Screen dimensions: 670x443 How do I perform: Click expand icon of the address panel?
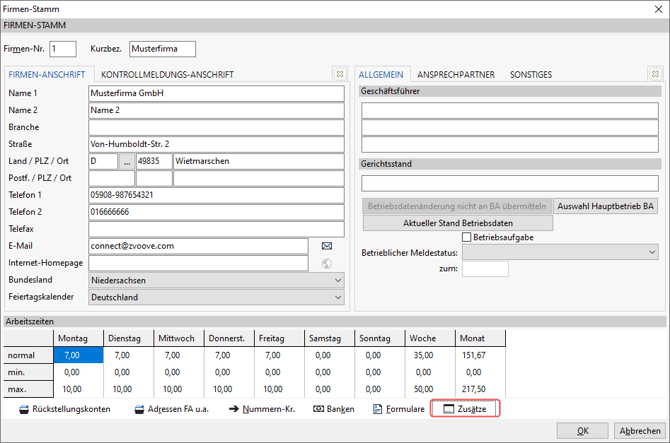pyautogui.click(x=340, y=74)
